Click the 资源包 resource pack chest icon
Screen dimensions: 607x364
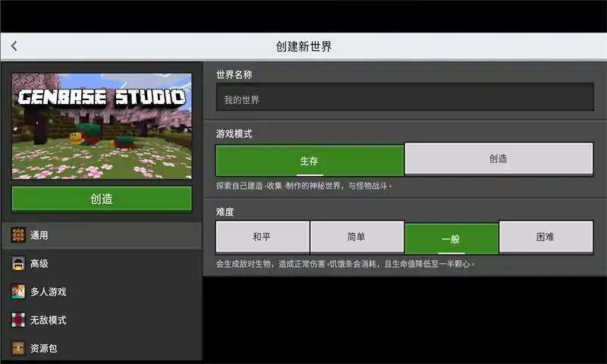tap(18, 348)
